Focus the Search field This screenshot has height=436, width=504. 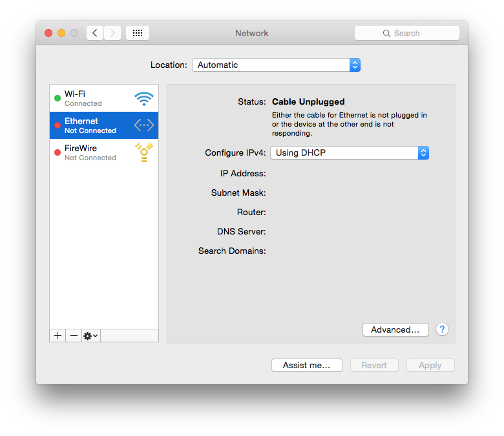pos(407,33)
